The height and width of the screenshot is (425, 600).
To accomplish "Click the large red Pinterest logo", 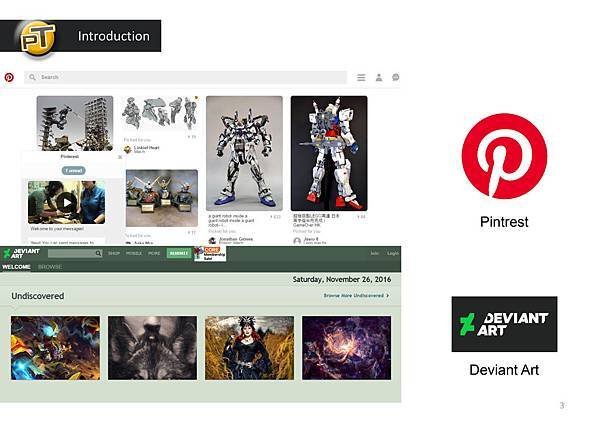I will coord(504,156).
